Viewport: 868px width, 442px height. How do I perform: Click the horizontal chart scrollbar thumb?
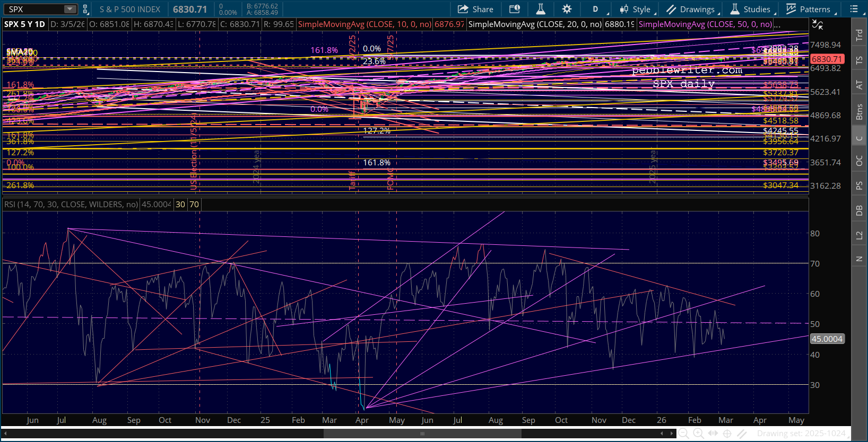[422, 434]
